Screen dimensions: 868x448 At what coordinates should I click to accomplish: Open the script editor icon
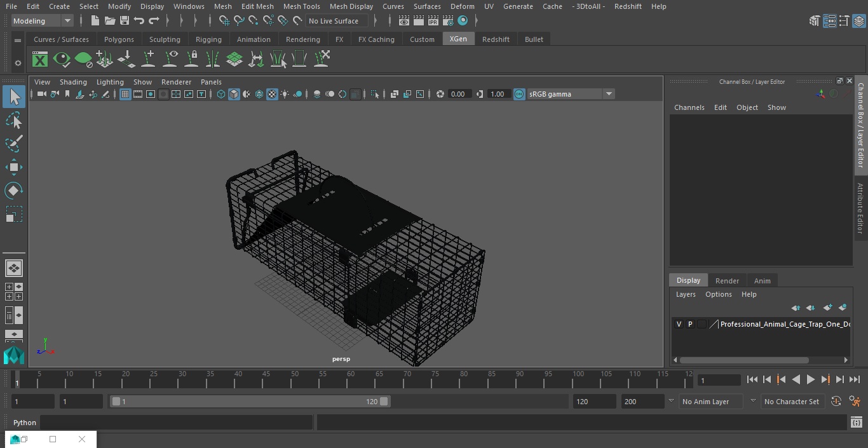click(856, 422)
